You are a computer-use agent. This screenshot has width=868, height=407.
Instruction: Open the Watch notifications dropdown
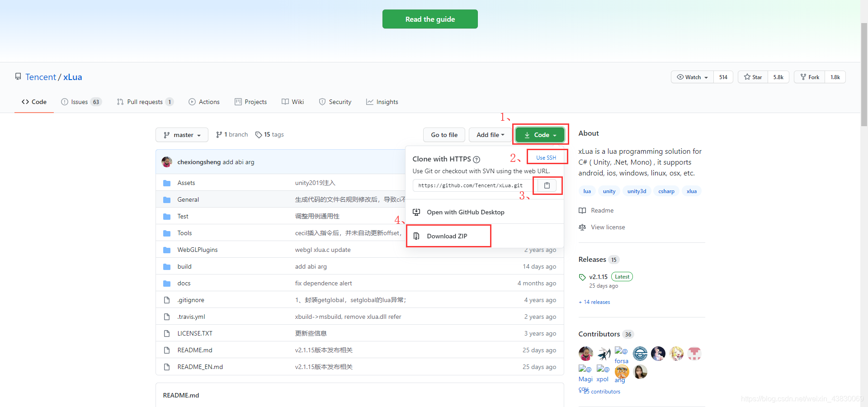692,77
